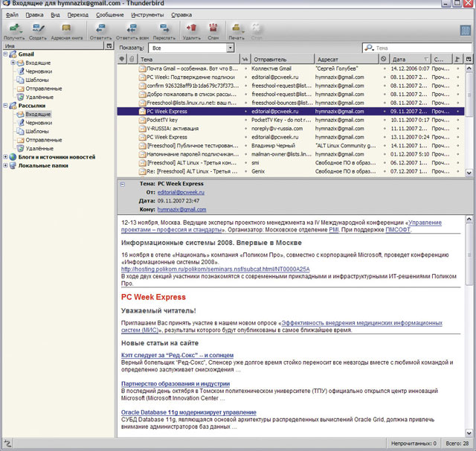The width and height of the screenshot is (476, 451).
Task: Click the flag column header icon
Action: [457, 59]
